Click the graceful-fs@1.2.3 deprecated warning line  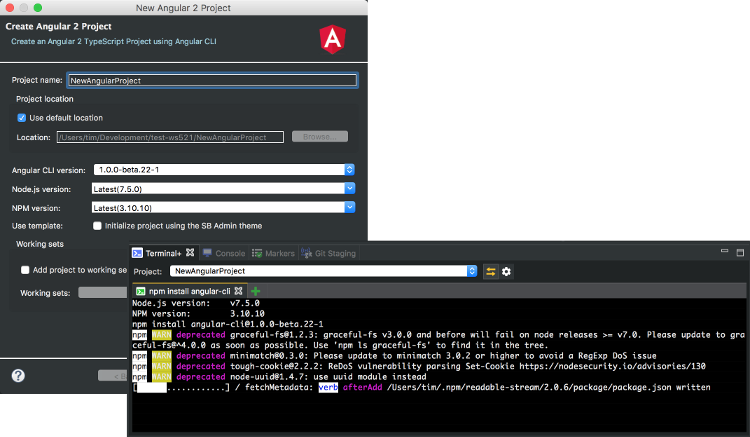439,340
